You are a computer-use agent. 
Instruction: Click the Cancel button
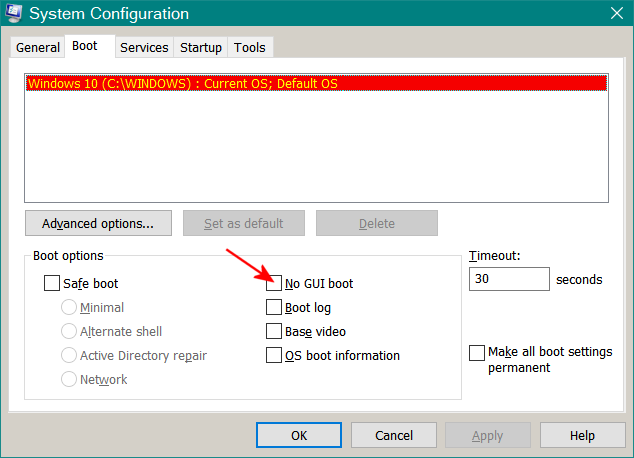click(394, 435)
